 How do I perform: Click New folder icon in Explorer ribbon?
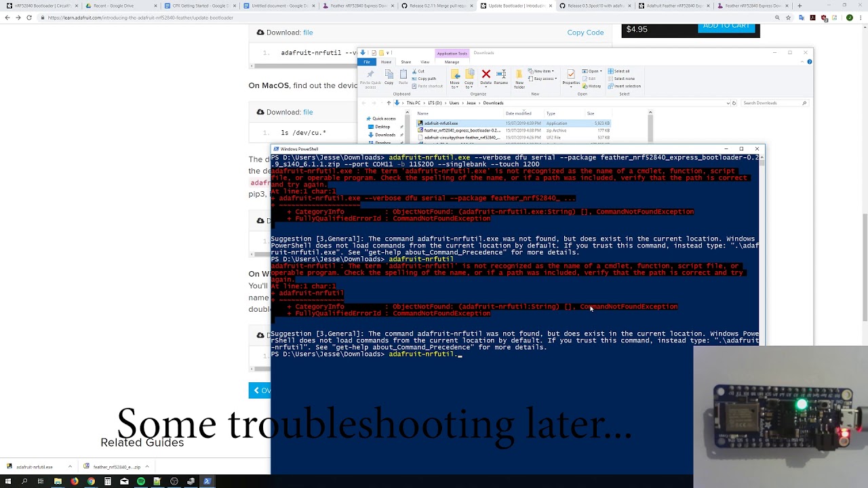pos(519,79)
